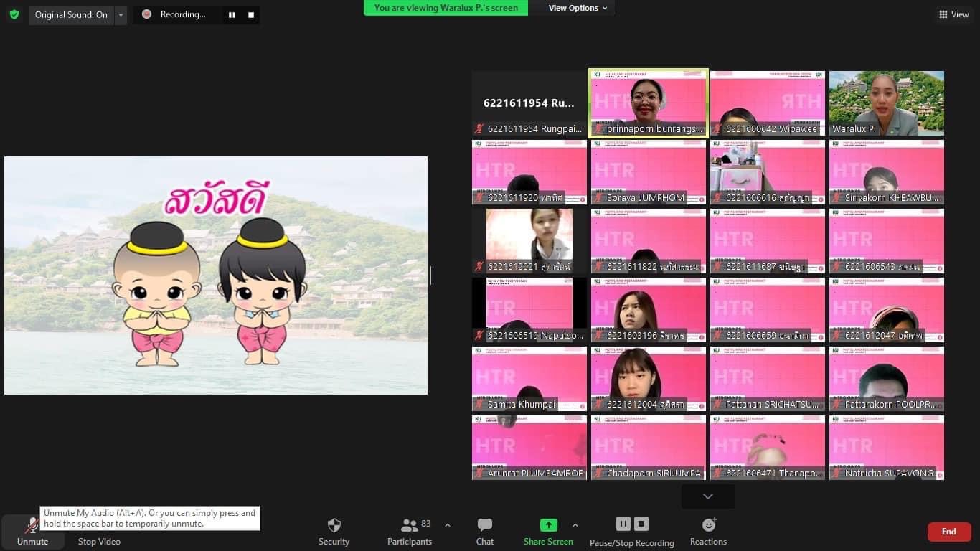Screen dimensions: 980x551
Task: Open the Chat panel
Action: [485, 532]
